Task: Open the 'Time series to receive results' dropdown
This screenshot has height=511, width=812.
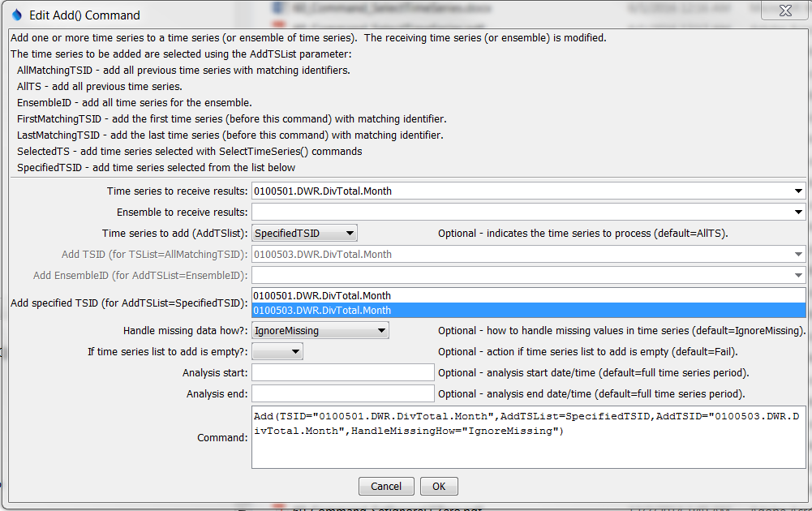Action: click(798, 191)
